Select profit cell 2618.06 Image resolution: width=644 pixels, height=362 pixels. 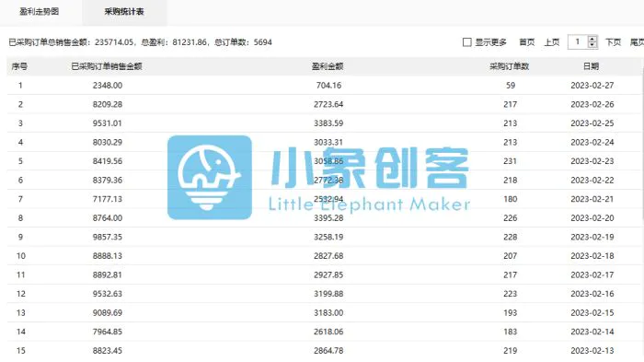coord(328,332)
